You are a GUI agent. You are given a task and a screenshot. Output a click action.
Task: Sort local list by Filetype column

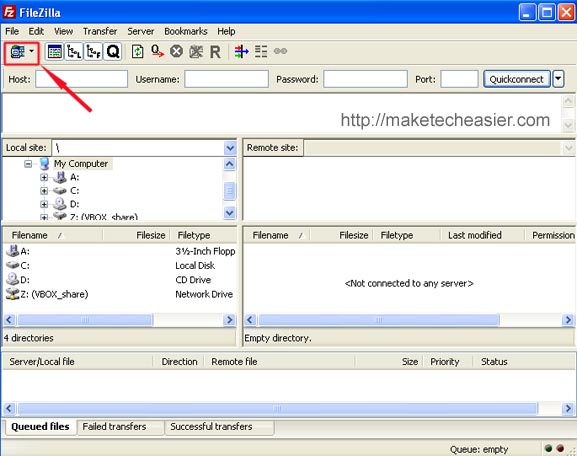coord(203,235)
